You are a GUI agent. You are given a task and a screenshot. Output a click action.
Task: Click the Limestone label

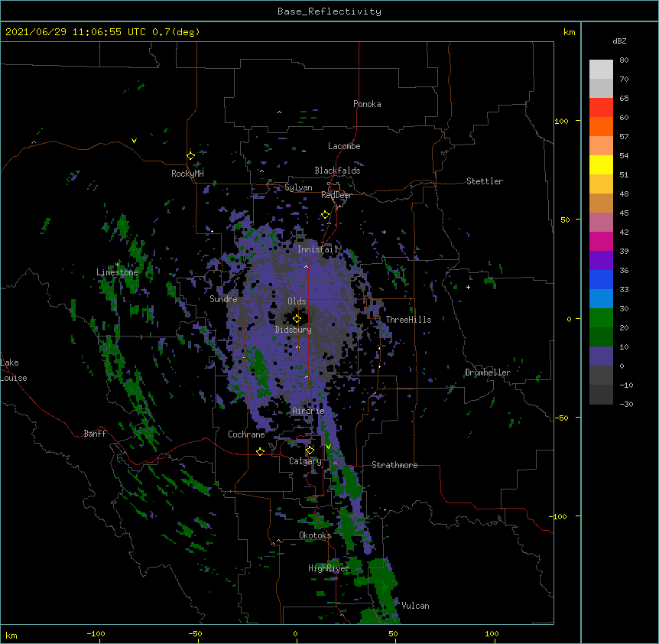[x=117, y=272]
